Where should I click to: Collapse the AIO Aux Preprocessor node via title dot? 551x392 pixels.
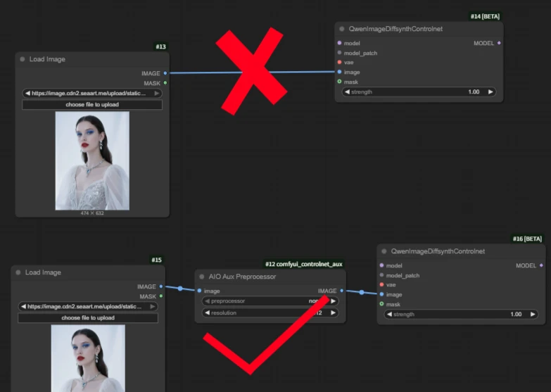[202, 277]
